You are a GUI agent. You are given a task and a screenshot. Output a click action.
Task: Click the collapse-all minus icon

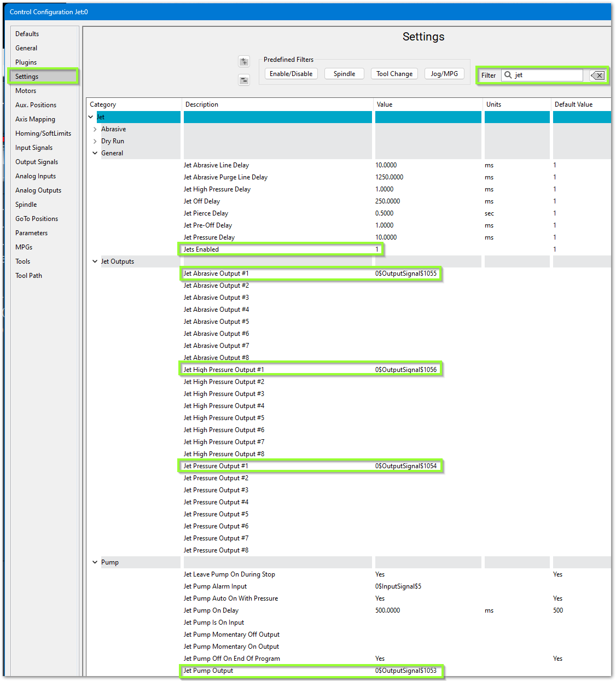(x=244, y=80)
